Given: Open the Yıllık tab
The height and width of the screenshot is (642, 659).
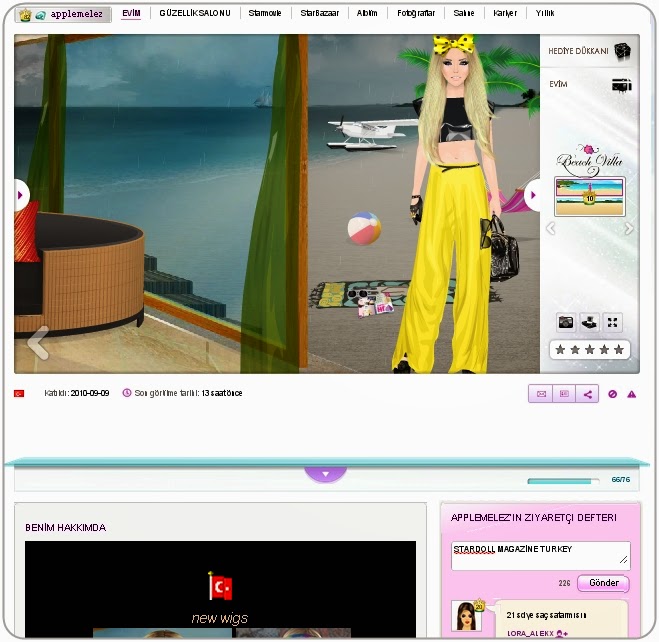Looking at the screenshot, I should tap(545, 13).
